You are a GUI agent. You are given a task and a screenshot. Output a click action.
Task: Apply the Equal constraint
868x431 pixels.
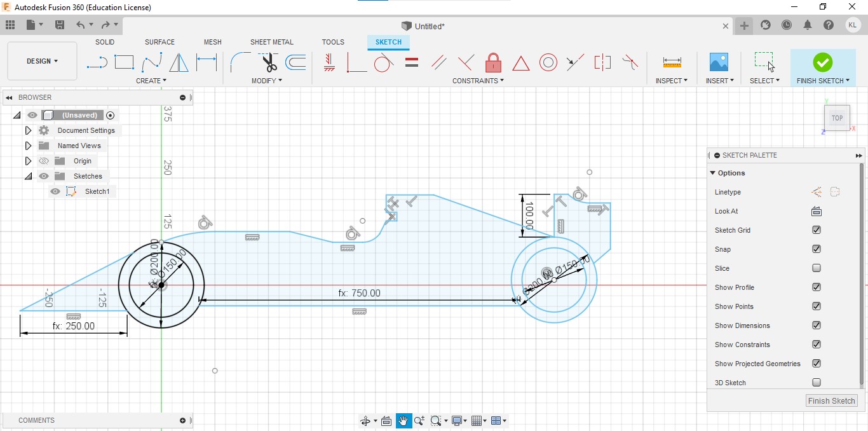pyautogui.click(x=412, y=62)
